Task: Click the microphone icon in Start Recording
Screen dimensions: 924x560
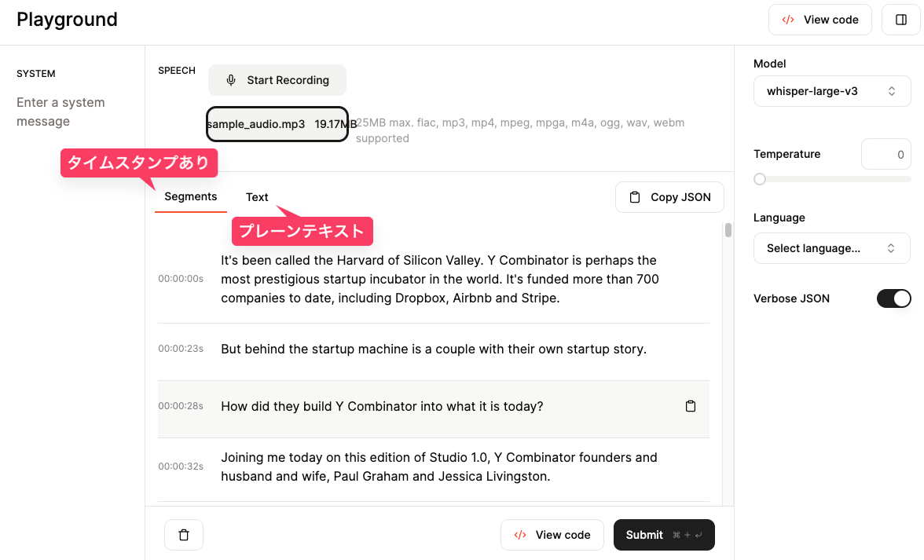Action: click(231, 80)
